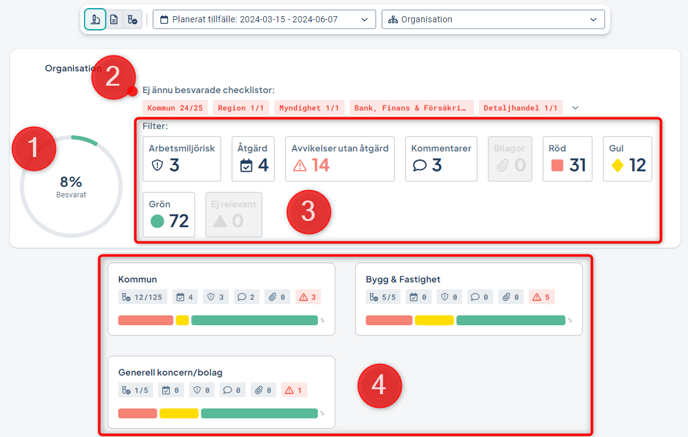Open the Organisation dropdown
Image resolution: width=688 pixels, height=437 pixels.
[494, 19]
